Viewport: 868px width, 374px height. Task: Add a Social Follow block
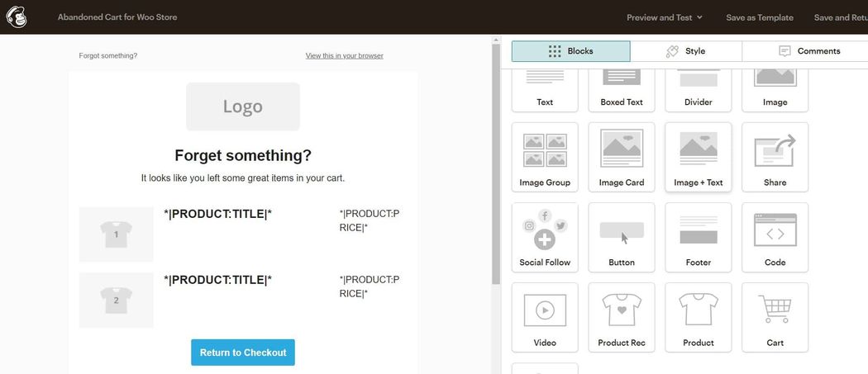(545, 237)
